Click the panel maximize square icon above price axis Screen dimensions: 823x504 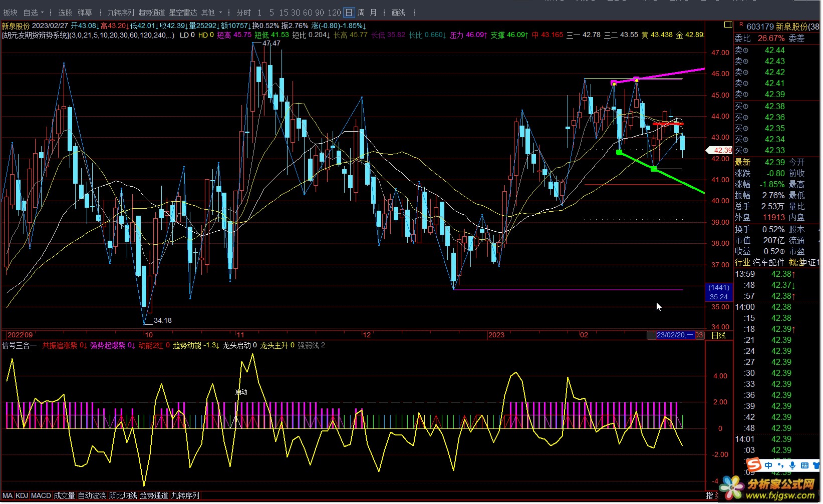(x=728, y=25)
